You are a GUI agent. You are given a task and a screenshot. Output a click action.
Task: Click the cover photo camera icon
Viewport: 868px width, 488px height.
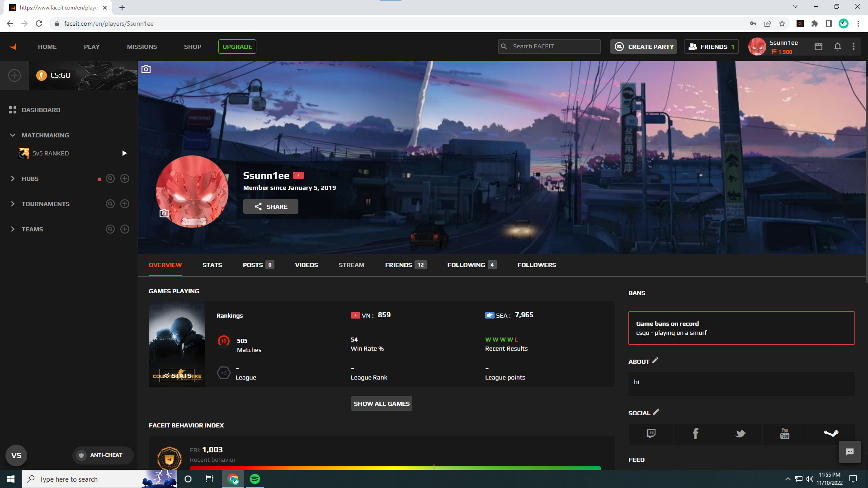click(x=146, y=69)
